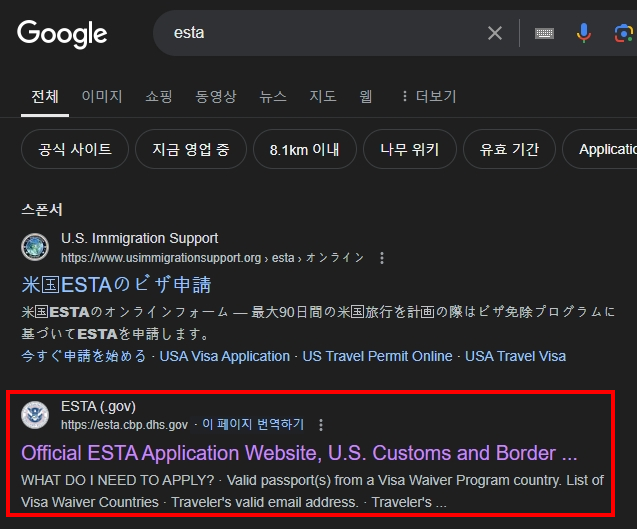Clear the search box with the X icon
This screenshot has height=529, width=637.
tap(495, 33)
